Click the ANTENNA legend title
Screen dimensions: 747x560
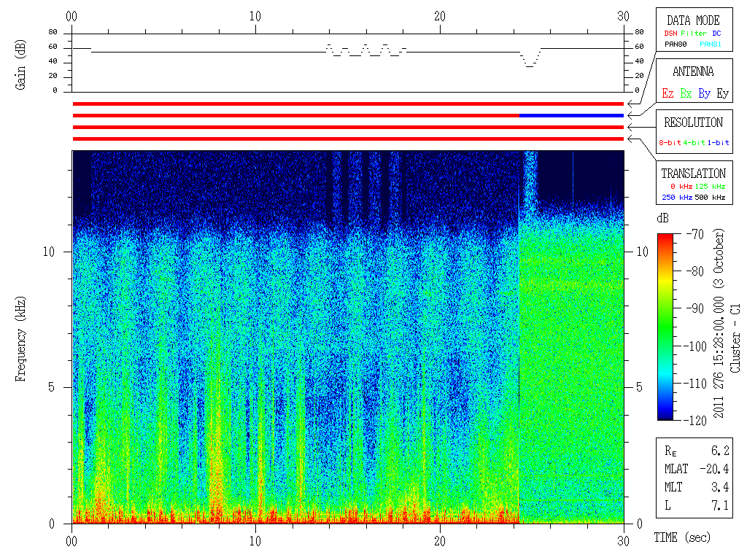point(693,72)
